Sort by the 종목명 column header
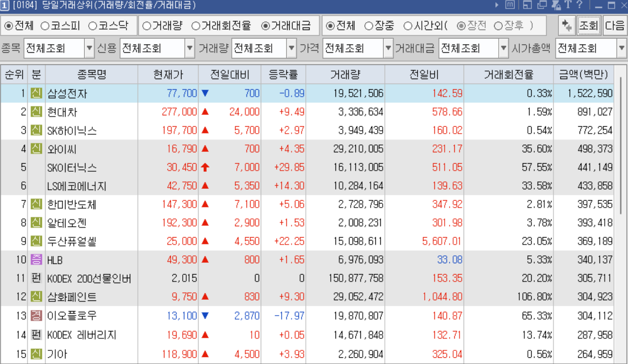628x364 pixels. (92, 75)
